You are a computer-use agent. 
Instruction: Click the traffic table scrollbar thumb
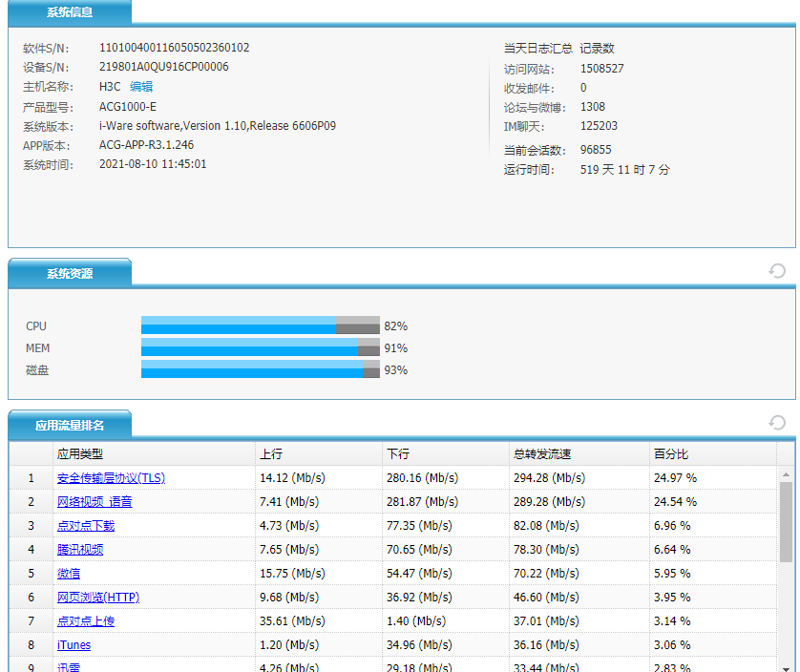(786, 521)
